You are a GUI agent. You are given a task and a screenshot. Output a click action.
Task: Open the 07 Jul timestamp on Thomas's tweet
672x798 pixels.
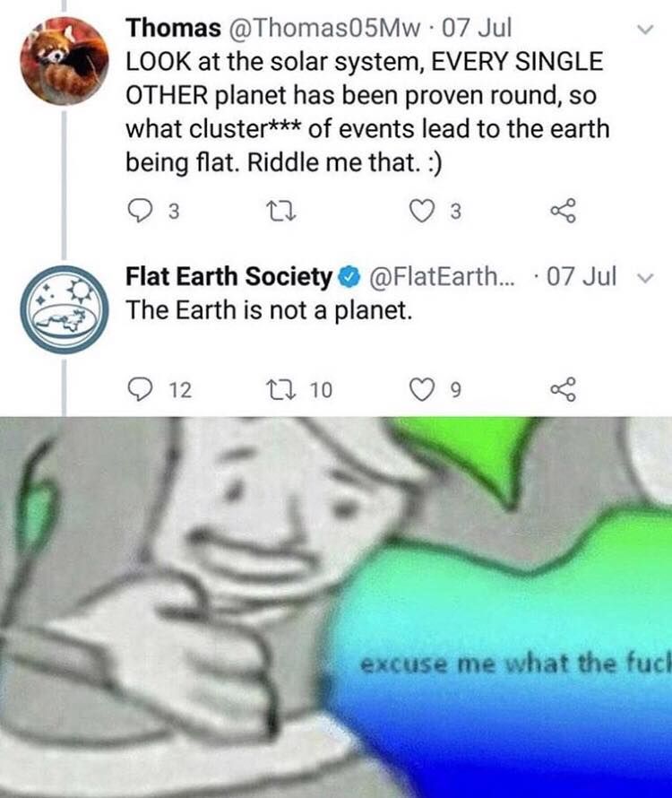coord(478,28)
